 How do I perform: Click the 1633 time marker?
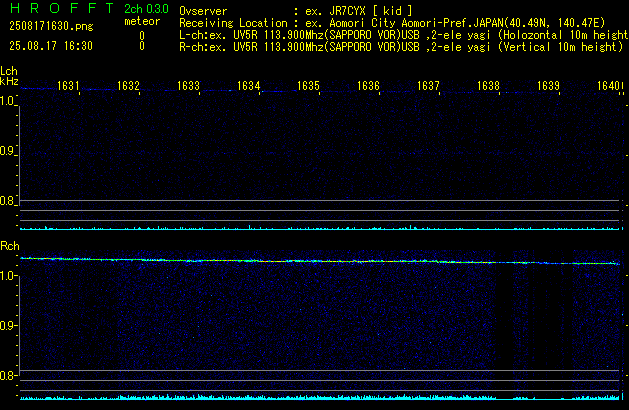188,86
